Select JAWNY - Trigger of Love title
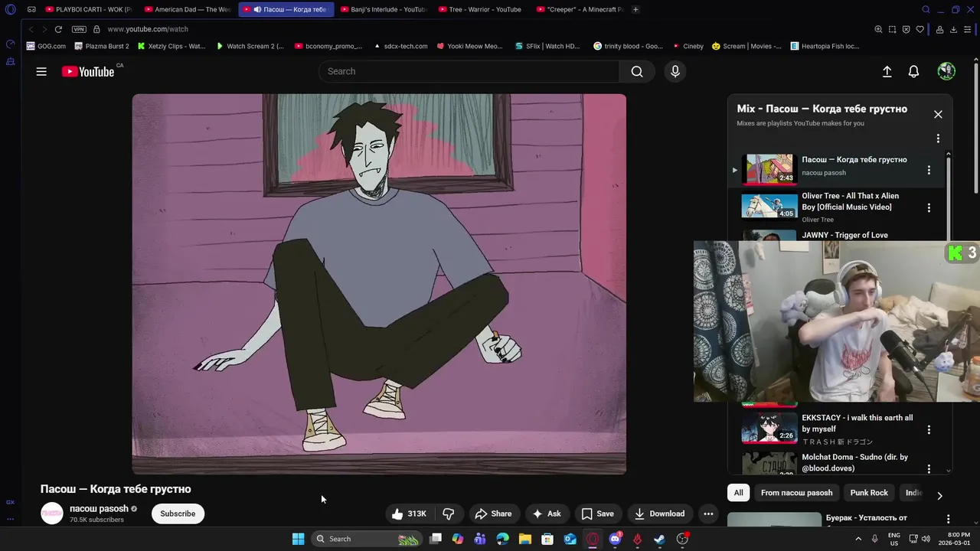This screenshot has width=980, height=551. click(844, 235)
